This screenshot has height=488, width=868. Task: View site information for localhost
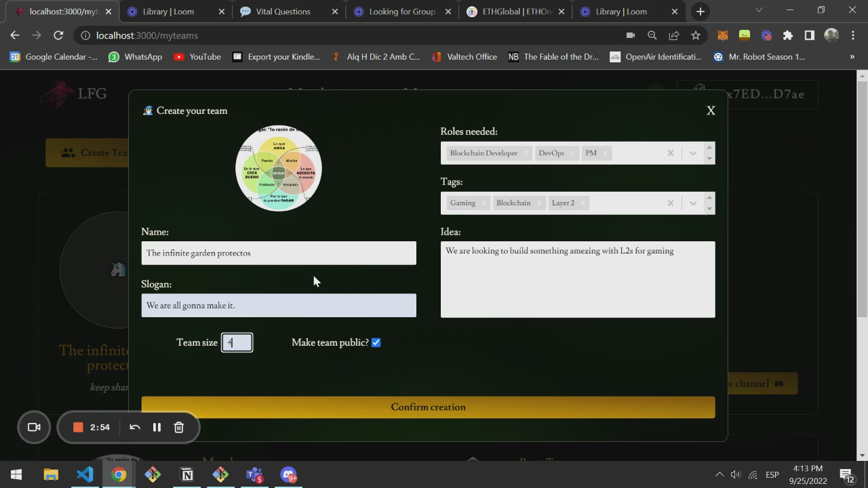click(x=85, y=35)
